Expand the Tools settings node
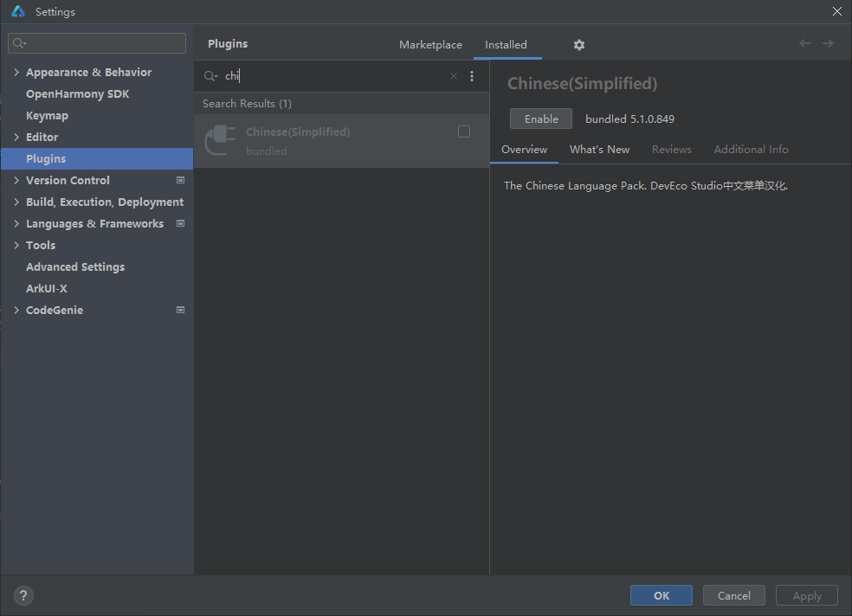 [x=16, y=246]
